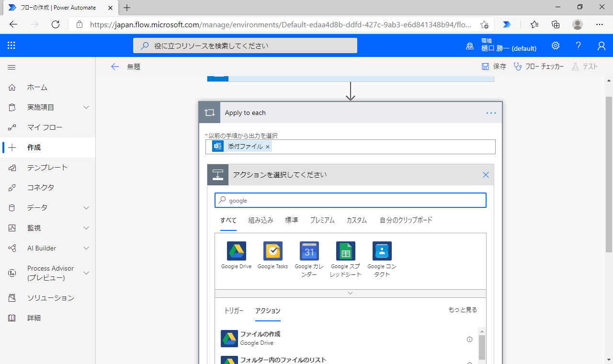Show info for ファイルの作成 action
Viewport: 613px width, 364px height.
pyautogui.click(x=470, y=340)
